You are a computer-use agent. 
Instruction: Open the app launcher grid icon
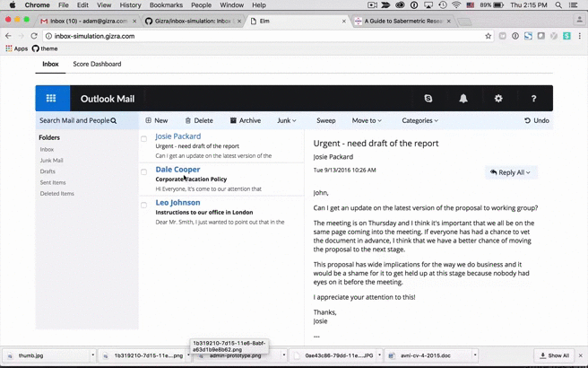(51, 99)
